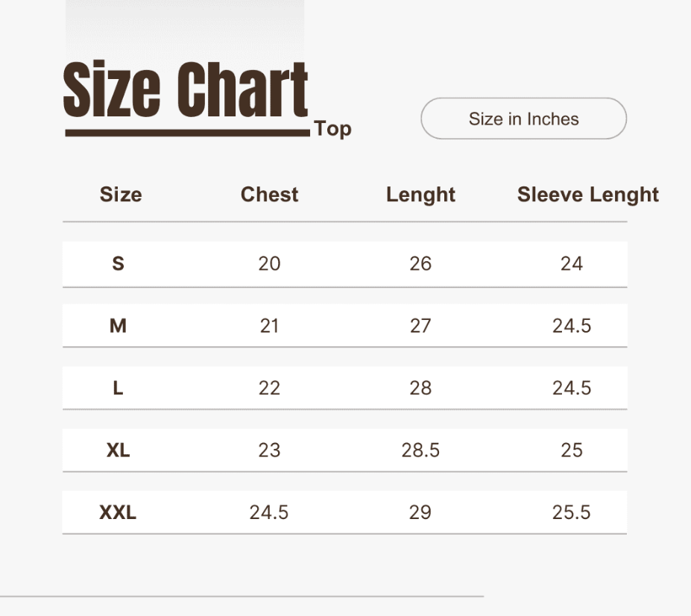Select the M size row label
691x616 pixels.
(x=118, y=326)
